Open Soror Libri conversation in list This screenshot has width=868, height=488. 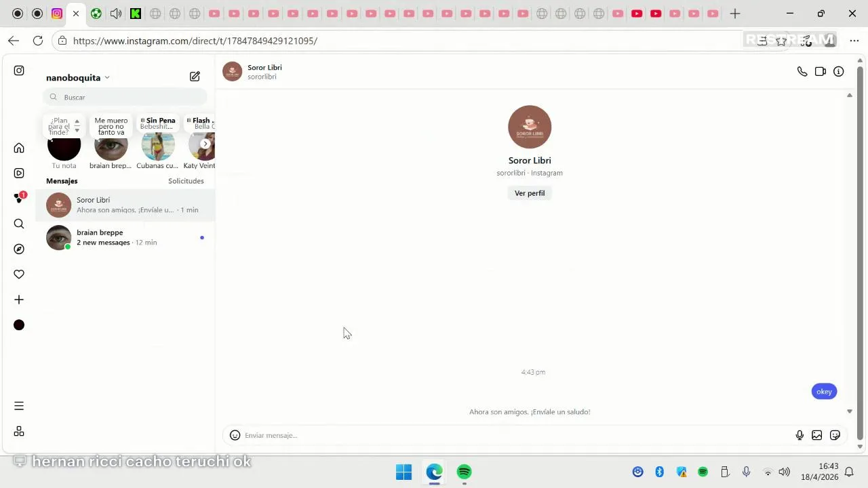(x=125, y=205)
